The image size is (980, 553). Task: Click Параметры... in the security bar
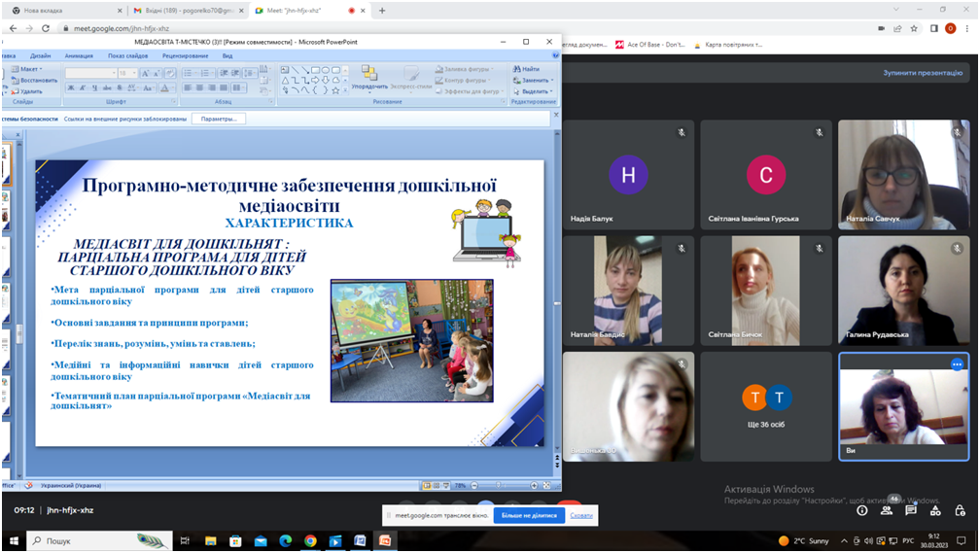click(219, 119)
